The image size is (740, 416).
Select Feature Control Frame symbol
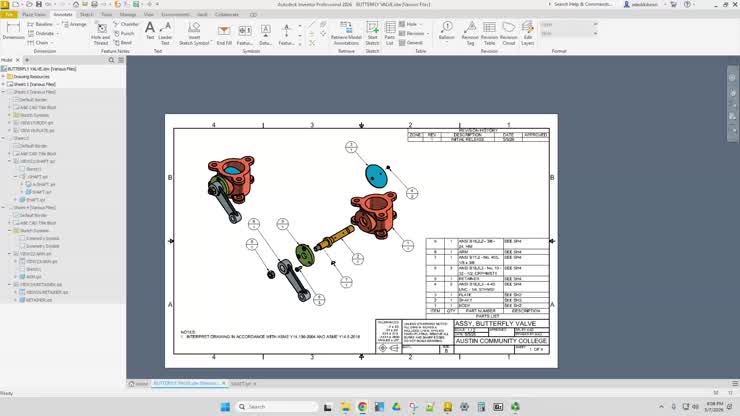(x=244, y=34)
